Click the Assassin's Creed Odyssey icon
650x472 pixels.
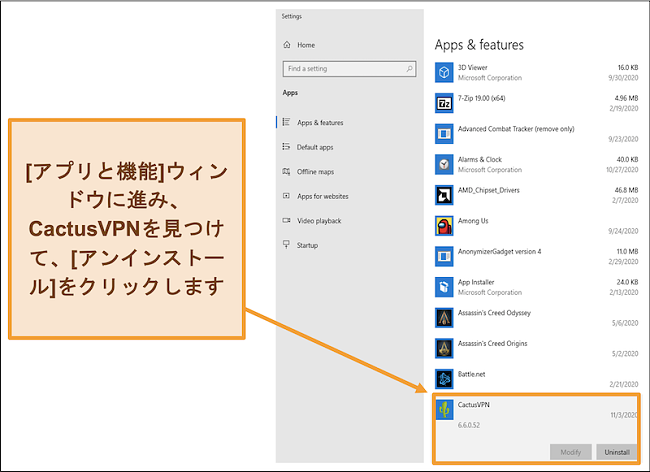click(444, 318)
